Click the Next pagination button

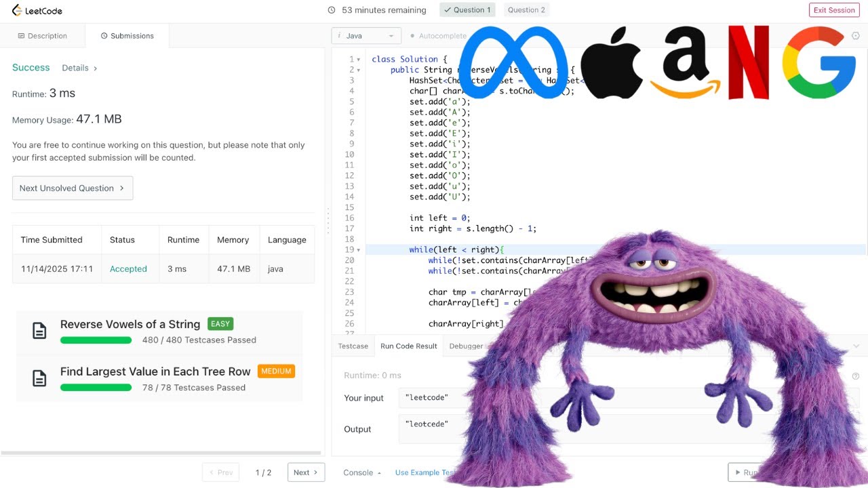point(306,472)
